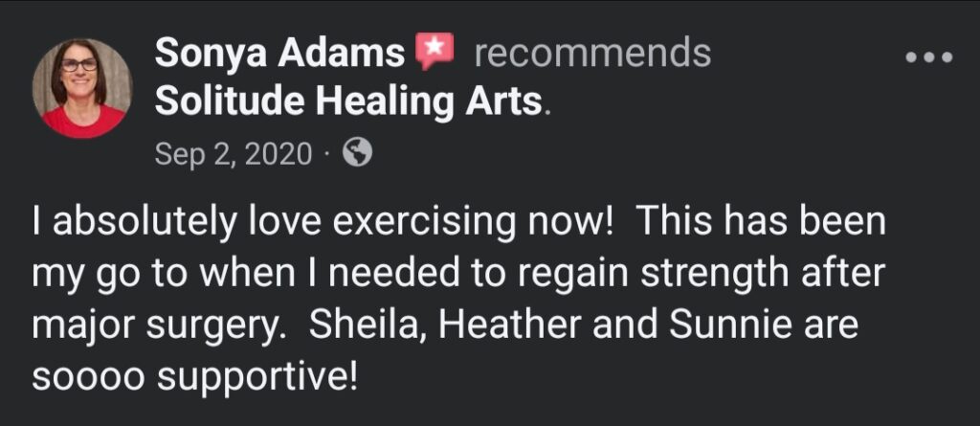The image size is (980, 426).
Task: Click the red star recommendation badge
Action: click(x=435, y=52)
